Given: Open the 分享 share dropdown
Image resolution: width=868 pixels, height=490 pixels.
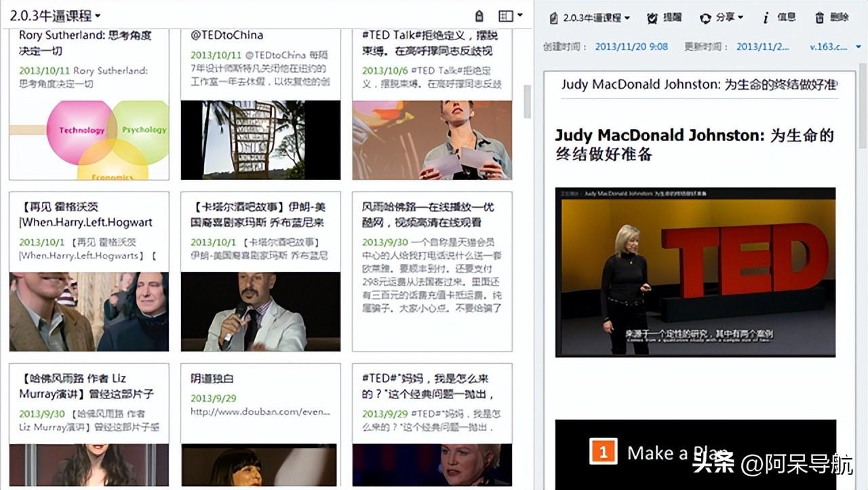Looking at the screenshot, I should tap(722, 18).
